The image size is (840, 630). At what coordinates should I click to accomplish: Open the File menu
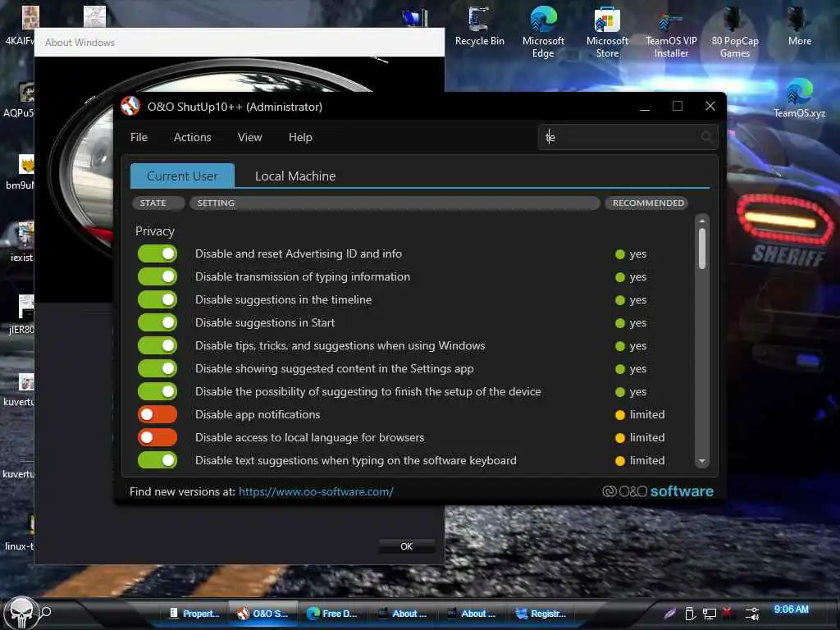pyautogui.click(x=139, y=137)
